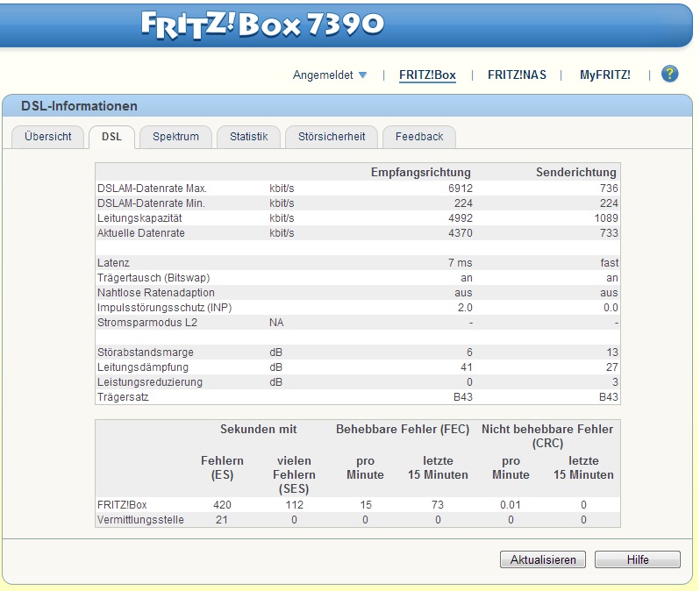700x591 pixels.
Task: Select the latency value fast
Action: pyautogui.click(x=610, y=263)
